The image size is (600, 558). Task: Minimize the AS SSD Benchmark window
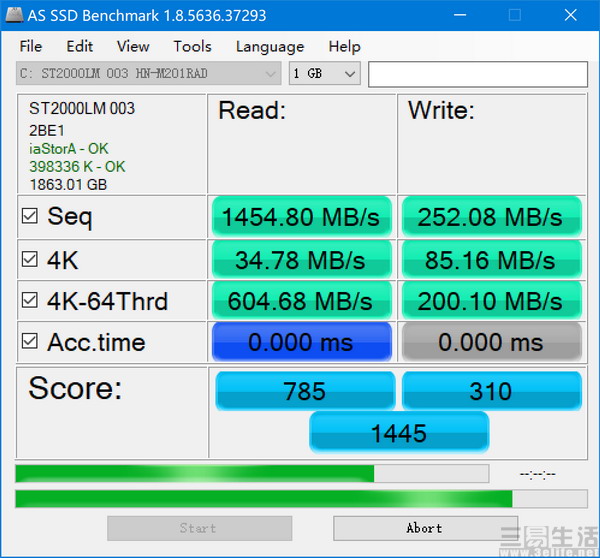tap(460, 15)
